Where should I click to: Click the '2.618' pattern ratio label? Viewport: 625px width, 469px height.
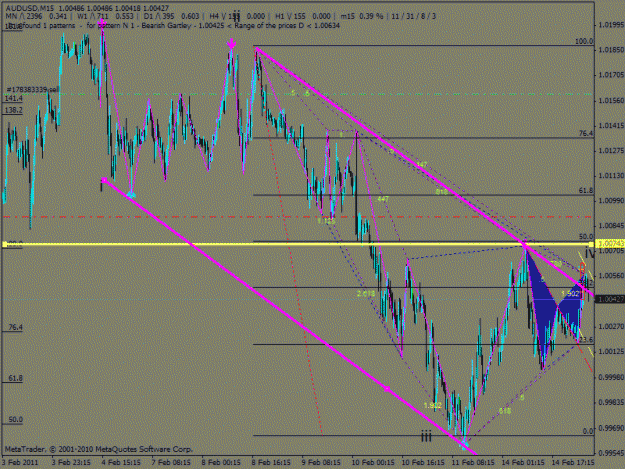[366, 294]
